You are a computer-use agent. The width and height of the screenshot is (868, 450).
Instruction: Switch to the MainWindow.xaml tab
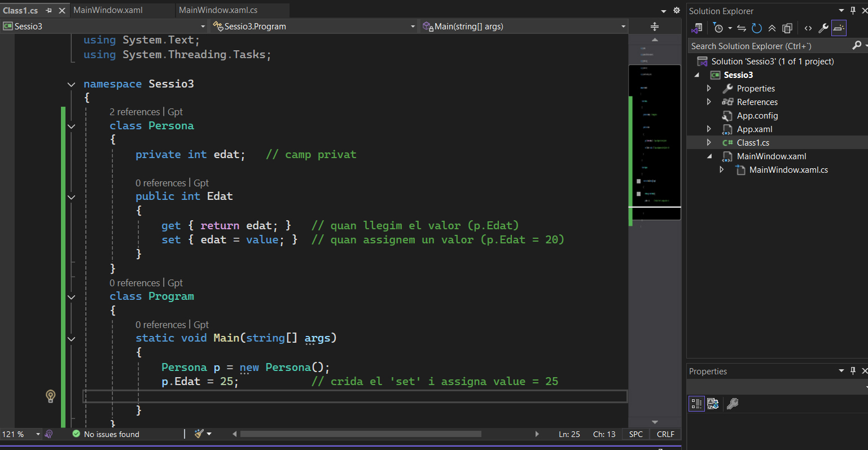click(x=108, y=10)
